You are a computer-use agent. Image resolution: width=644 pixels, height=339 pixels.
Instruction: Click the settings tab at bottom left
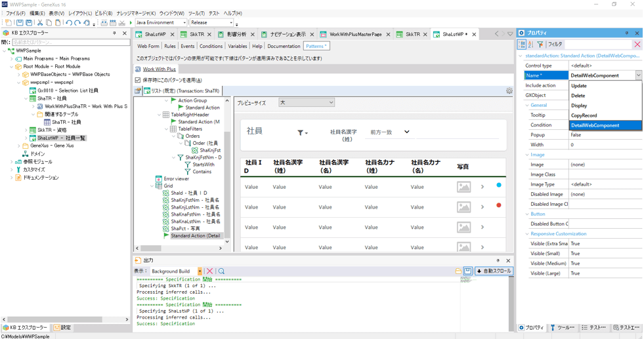coord(62,327)
